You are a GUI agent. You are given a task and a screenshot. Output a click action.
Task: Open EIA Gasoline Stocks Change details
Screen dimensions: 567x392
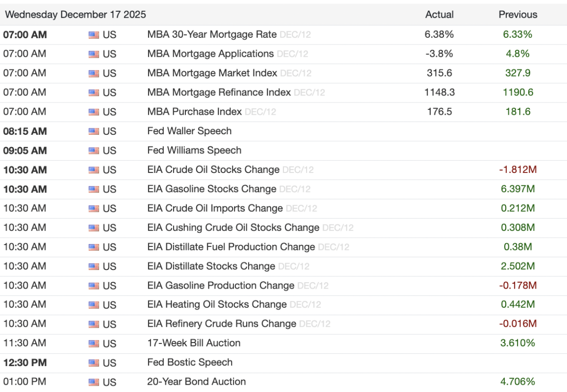[x=211, y=189]
